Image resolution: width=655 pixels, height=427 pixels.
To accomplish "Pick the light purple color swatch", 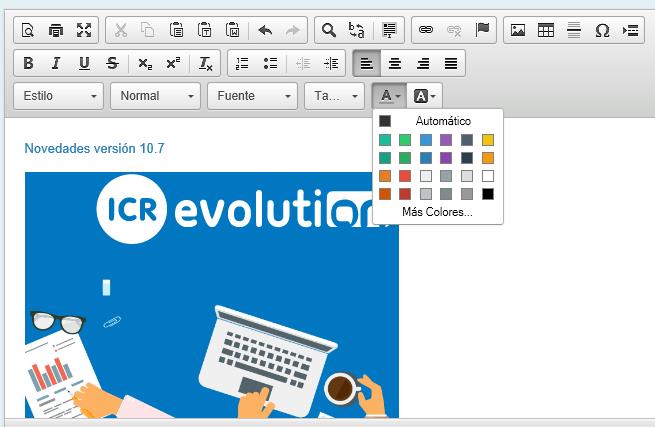I will (446, 140).
